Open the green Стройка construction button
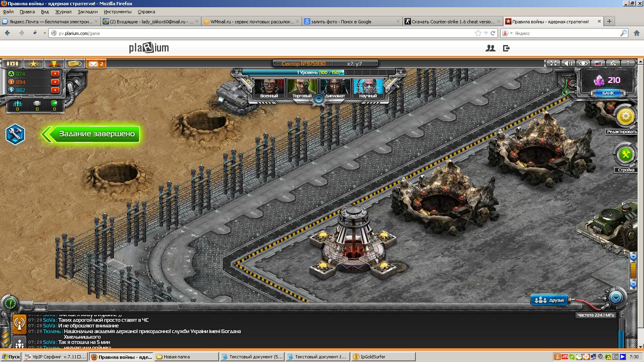The image size is (644, 362). [x=626, y=154]
